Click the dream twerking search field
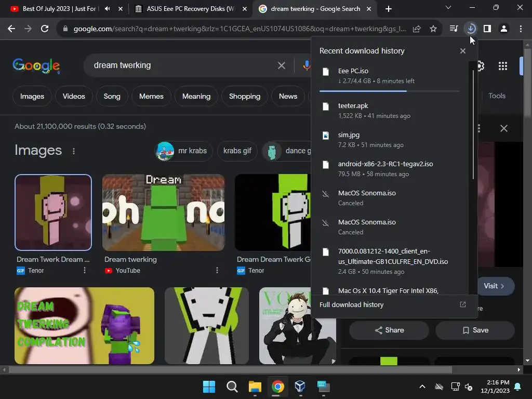This screenshot has width=532, height=399. pyautogui.click(x=183, y=65)
